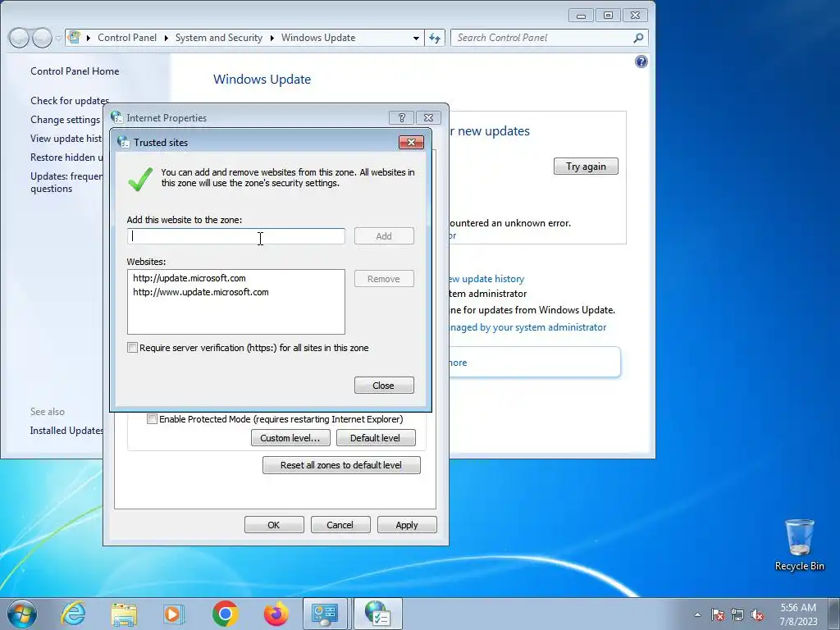Select http://update.microsoft.com in Websites list

tap(189, 278)
